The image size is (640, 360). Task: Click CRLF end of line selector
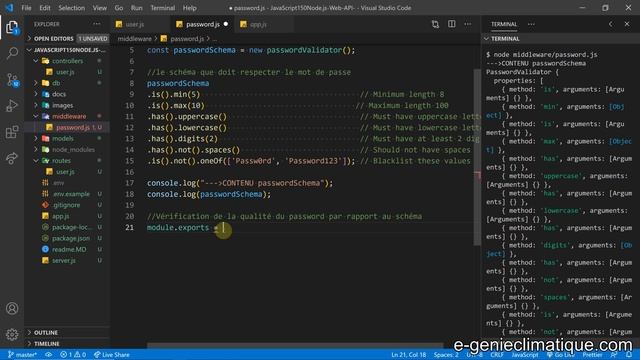pyautogui.click(x=497, y=355)
